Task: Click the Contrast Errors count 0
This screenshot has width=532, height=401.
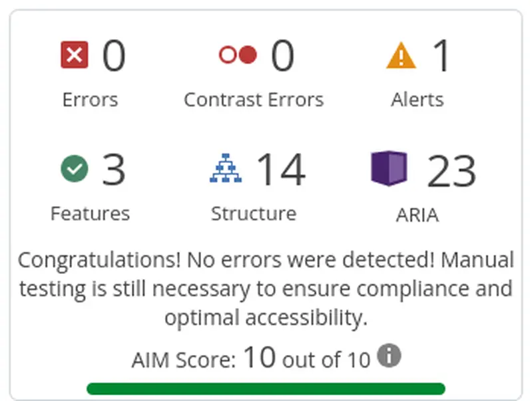Action: pyautogui.click(x=282, y=55)
